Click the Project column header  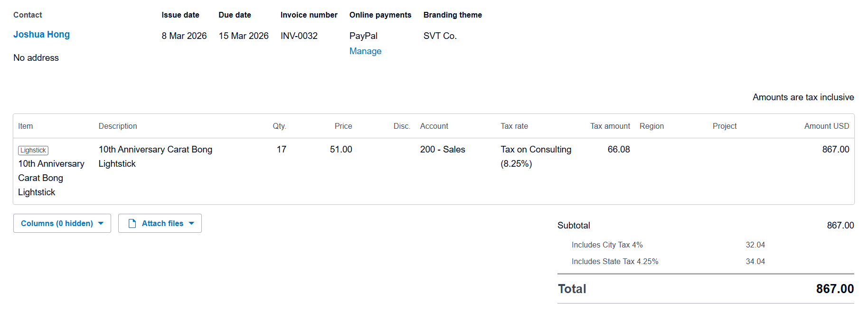point(724,126)
